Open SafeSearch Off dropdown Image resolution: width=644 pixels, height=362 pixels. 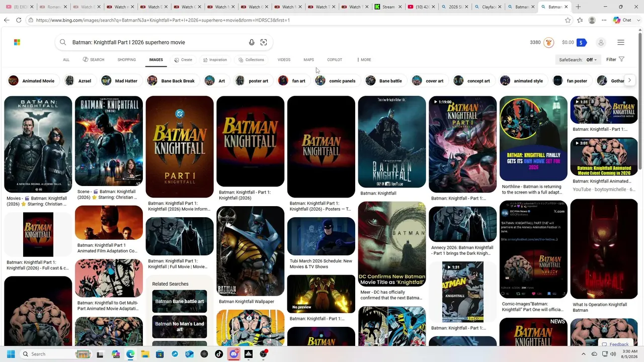(x=578, y=60)
